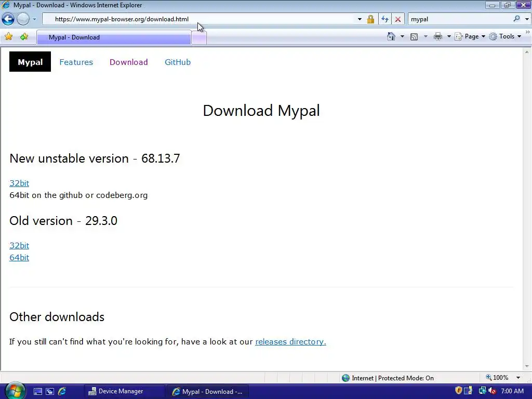
Task: Click Switch between windows quick launch icon
Action: 49,392
